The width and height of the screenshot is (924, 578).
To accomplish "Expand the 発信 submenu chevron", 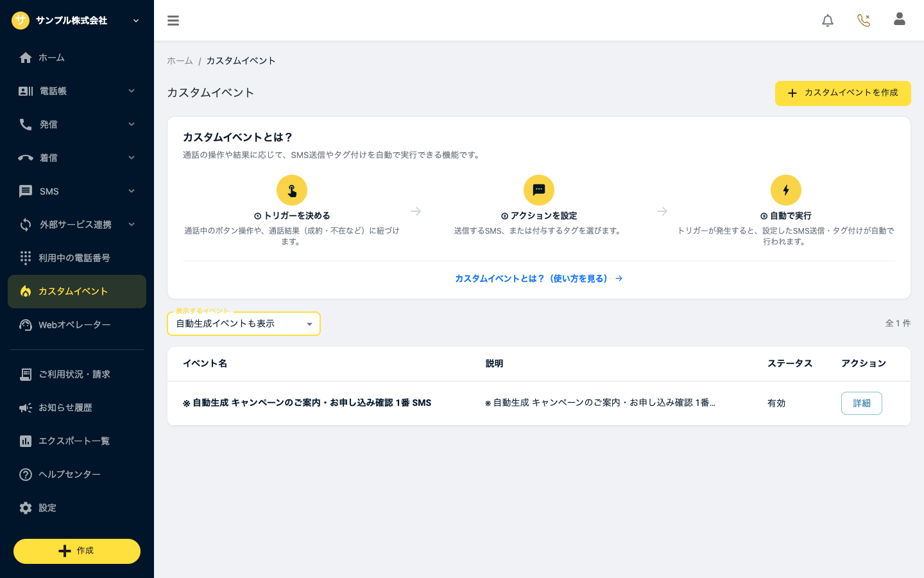I will point(132,125).
